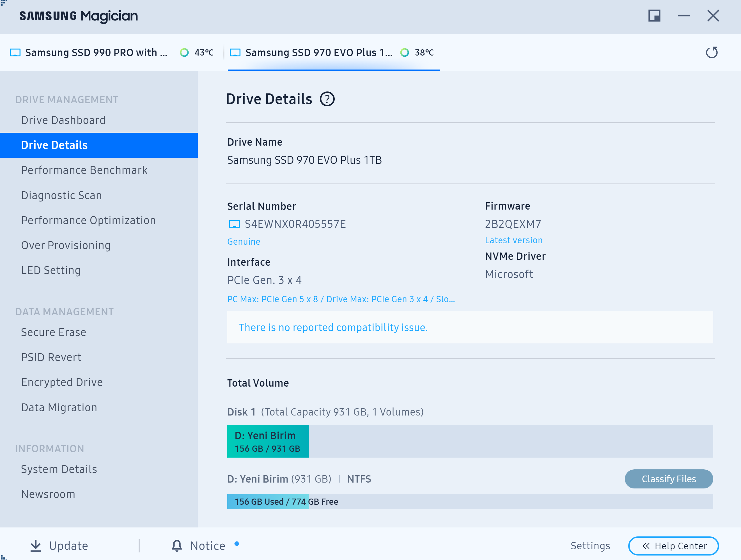
Task: Switch to the Samsung SSD 990 PRO tab
Action: coord(112,52)
